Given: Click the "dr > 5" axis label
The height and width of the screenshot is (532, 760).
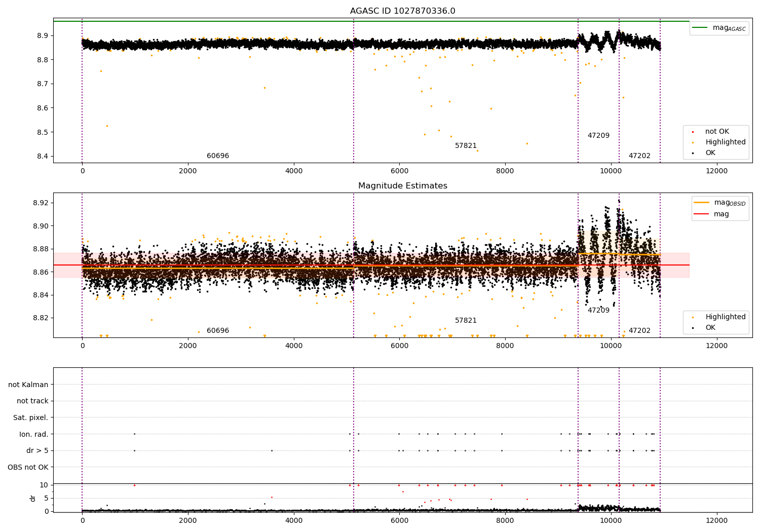Looking at the screenshot, I should pyautogui.click(x=37, y=450).
